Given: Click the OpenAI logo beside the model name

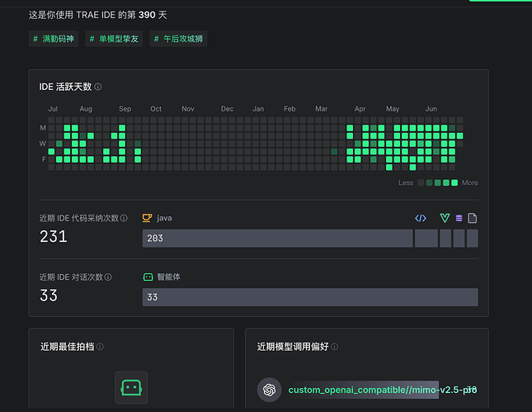Looking at the screenshot, I should pos(269,390).
